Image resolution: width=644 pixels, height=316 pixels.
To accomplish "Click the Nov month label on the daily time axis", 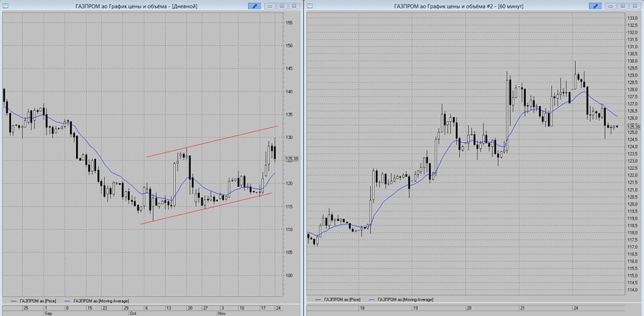I will [223, 312].
